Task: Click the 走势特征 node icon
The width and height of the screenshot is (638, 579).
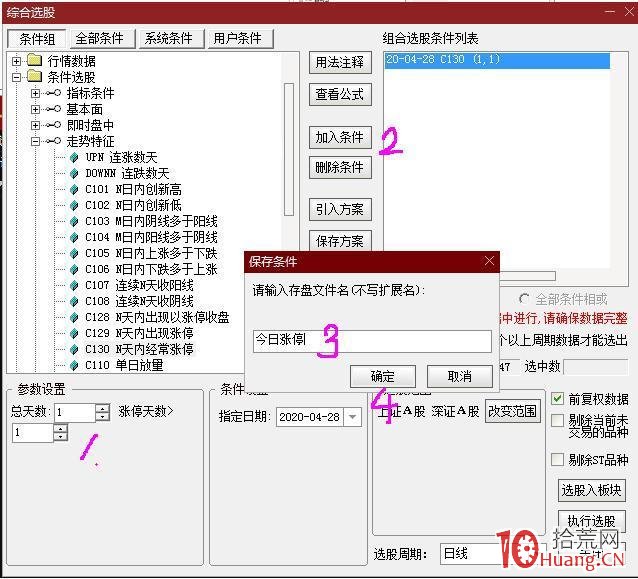Action: [x=54, y=141]
